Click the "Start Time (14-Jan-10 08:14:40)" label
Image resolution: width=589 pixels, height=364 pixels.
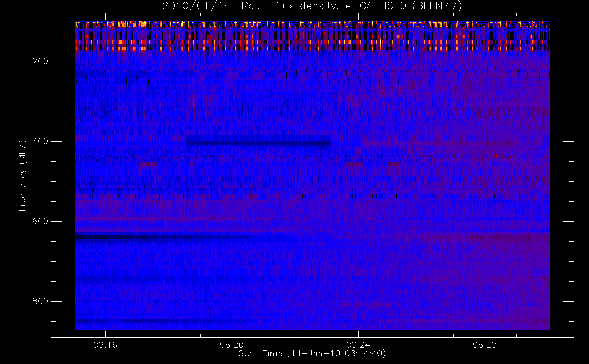(312, 353)
